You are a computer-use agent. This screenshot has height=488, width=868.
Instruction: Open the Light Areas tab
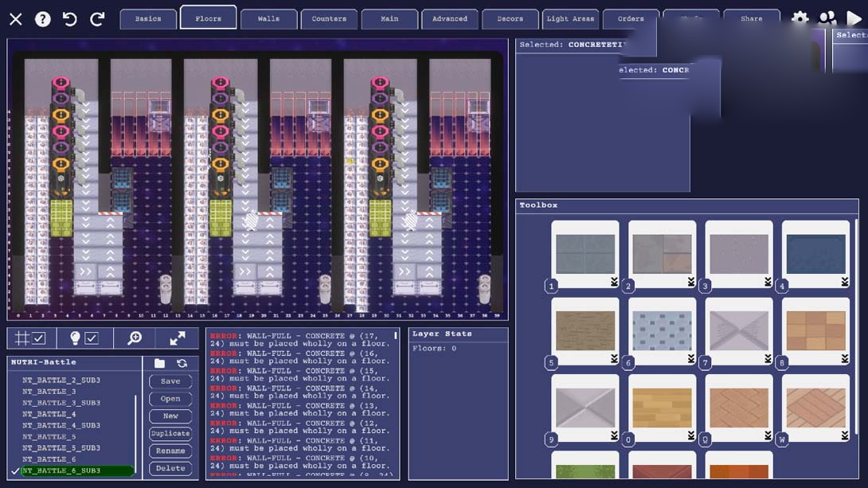pos(570,18)
